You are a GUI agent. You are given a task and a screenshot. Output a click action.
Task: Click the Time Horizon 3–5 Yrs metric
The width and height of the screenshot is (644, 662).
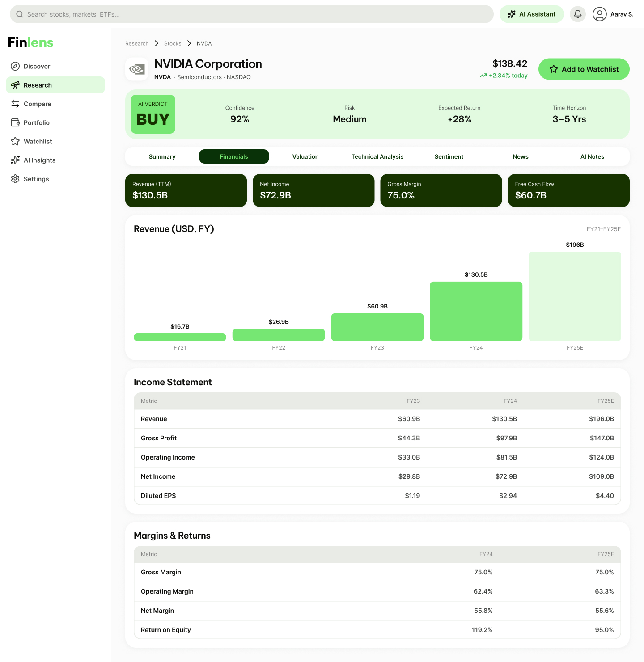[x=569, y=114]
